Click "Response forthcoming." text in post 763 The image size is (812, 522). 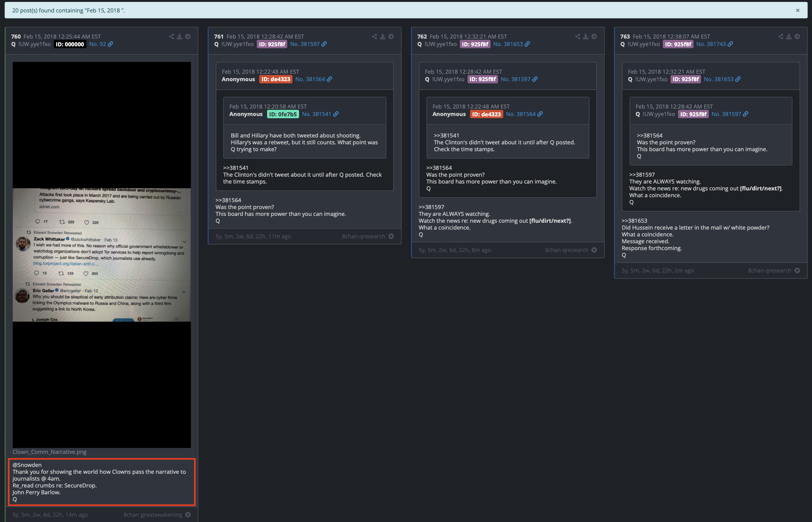pyautogui.click(x=652, y=248)
